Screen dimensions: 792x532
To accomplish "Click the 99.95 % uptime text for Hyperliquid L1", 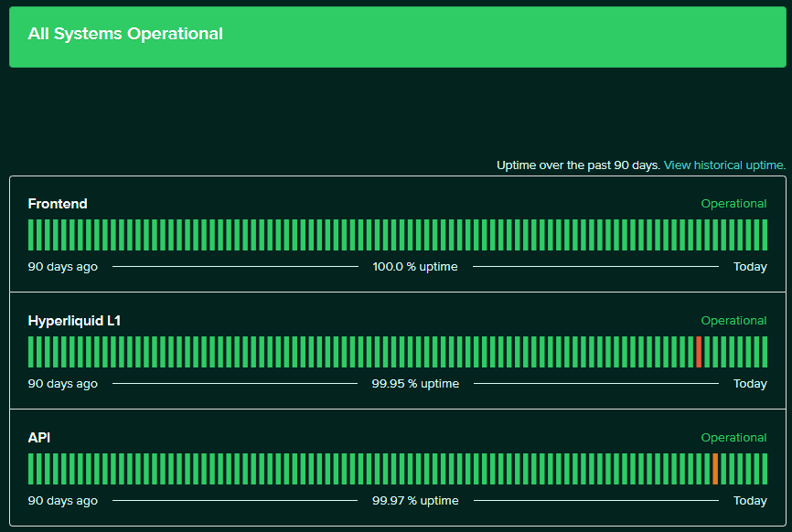I will tap(415, 383).
